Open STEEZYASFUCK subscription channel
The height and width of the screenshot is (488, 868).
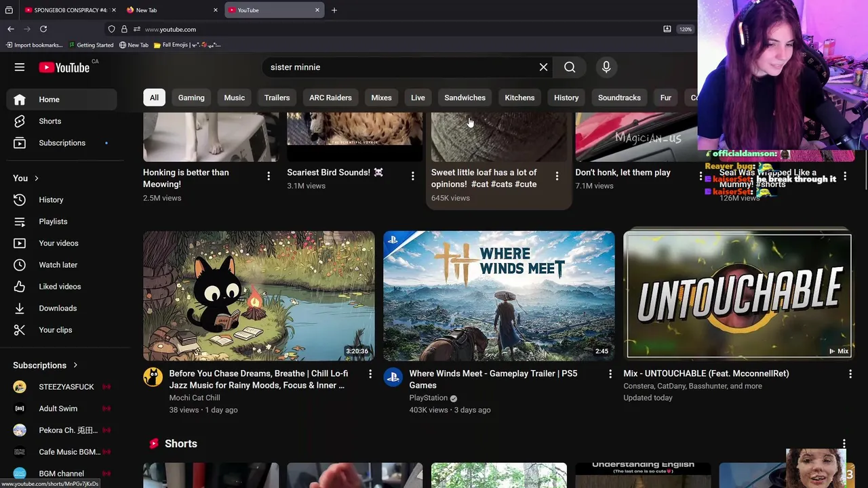click(62, 387)
